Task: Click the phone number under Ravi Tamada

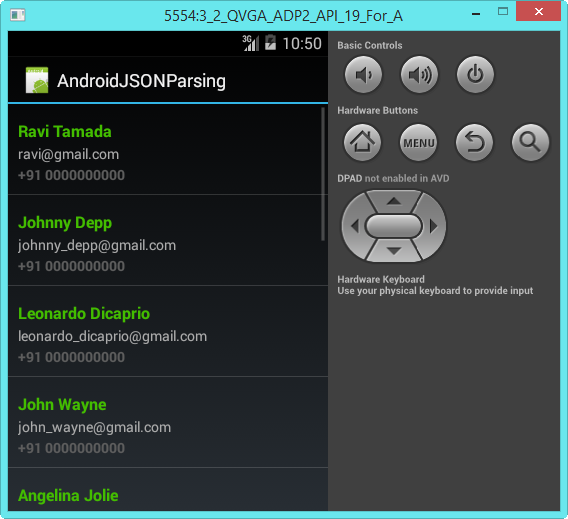Action: [x=71, y=175]
